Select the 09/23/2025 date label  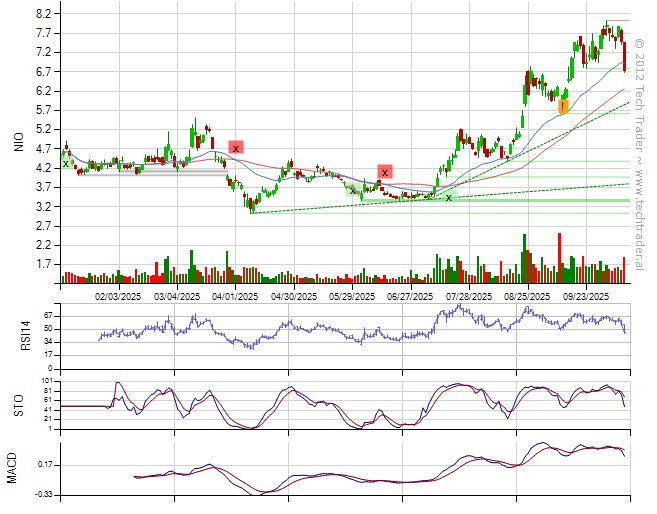(586, 296)
